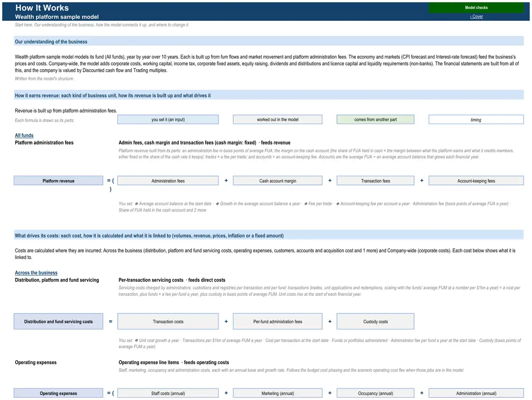Click the Transaction costs box

coord(168,322)
